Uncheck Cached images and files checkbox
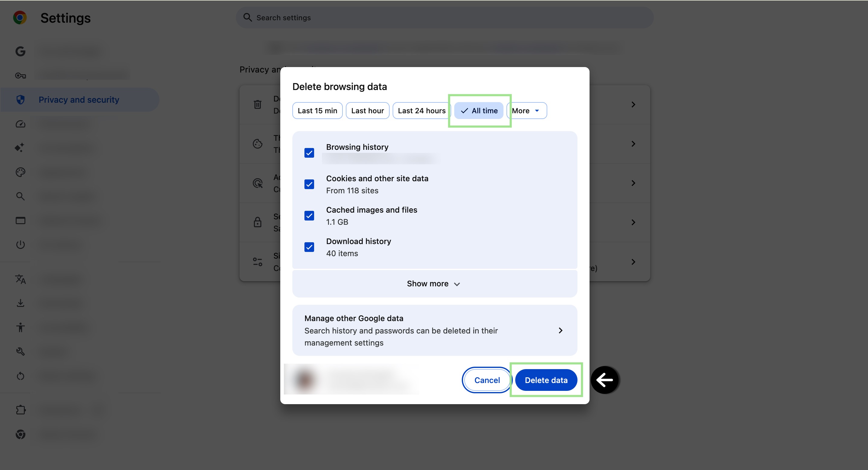Image resolution: width=868 pixels, height=470 pixels. pos(309,216)
